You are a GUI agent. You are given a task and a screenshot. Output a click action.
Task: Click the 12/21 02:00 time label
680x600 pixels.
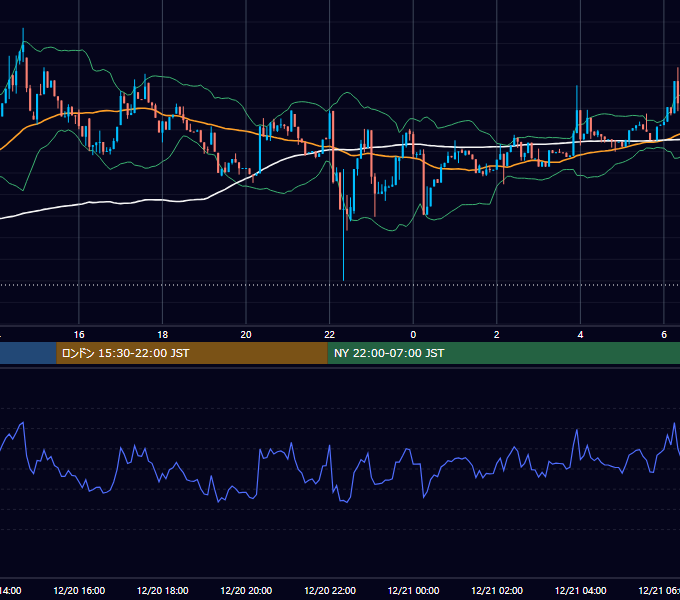(497, 590)
